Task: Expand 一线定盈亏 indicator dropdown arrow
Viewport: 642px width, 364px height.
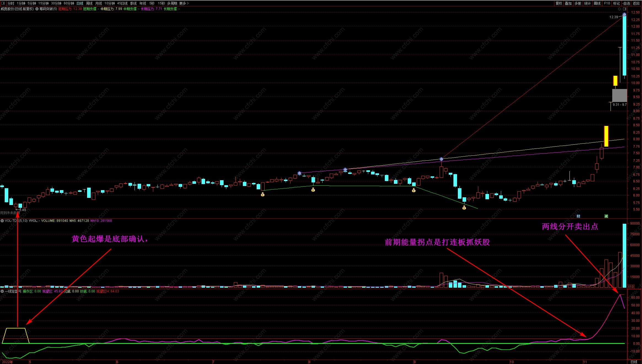Action: point(2,291)
